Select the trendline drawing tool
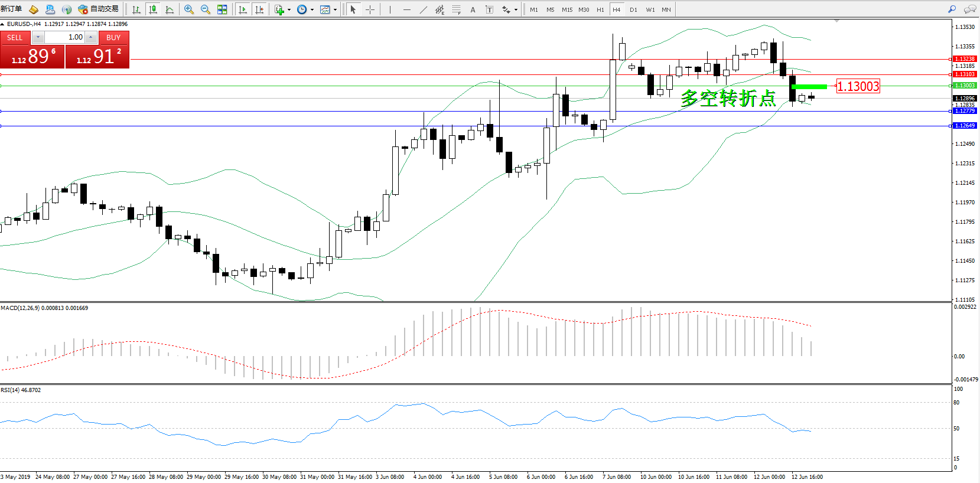Viewport: 980px width, 483px height. coord(423,9)
